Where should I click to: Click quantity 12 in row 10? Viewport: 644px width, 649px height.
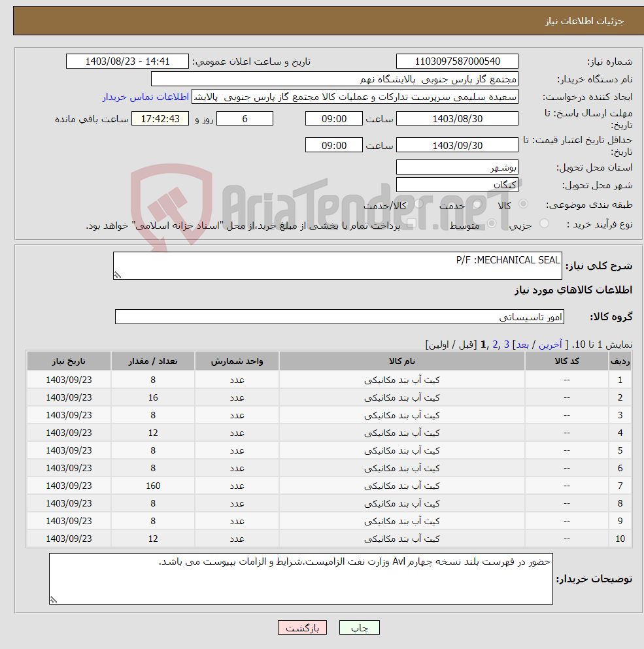(x=153, y=539)
